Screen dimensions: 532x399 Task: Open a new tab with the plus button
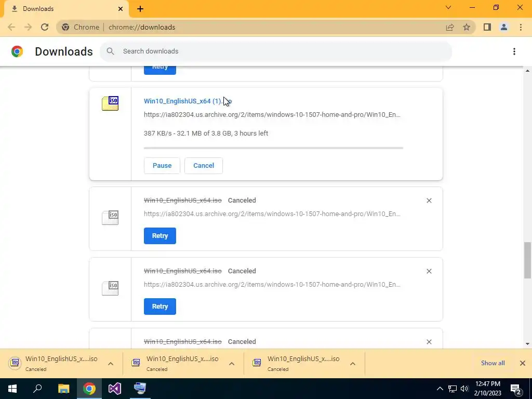click(140, 9)
